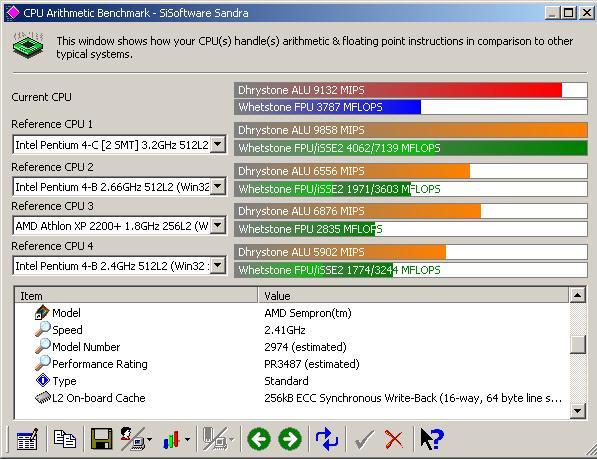Image resolution: width=597 pixels, height=459 pixels.
Task: Click the Current CPU label
Action: point(41,97)
